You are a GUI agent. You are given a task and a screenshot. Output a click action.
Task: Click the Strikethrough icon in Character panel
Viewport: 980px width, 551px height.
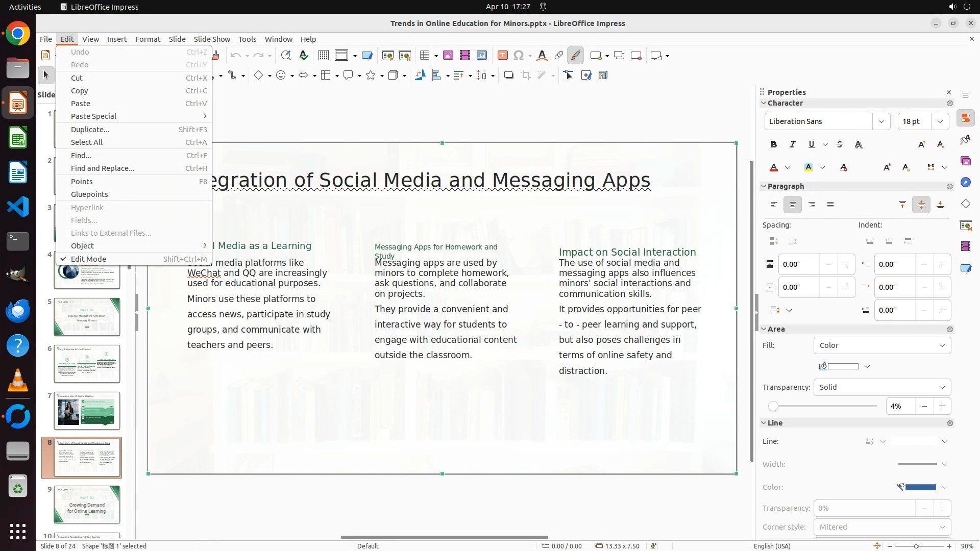pyautogui.click(x=840, y=145)
